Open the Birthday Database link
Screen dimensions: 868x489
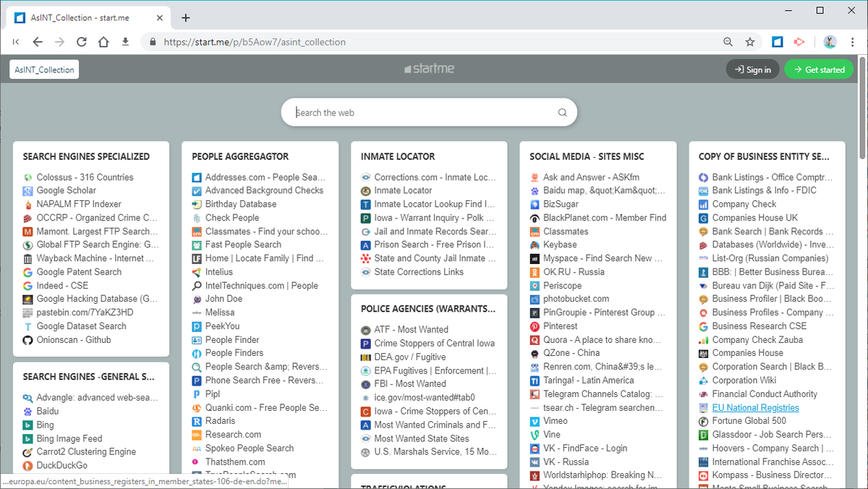pos(241,204)
